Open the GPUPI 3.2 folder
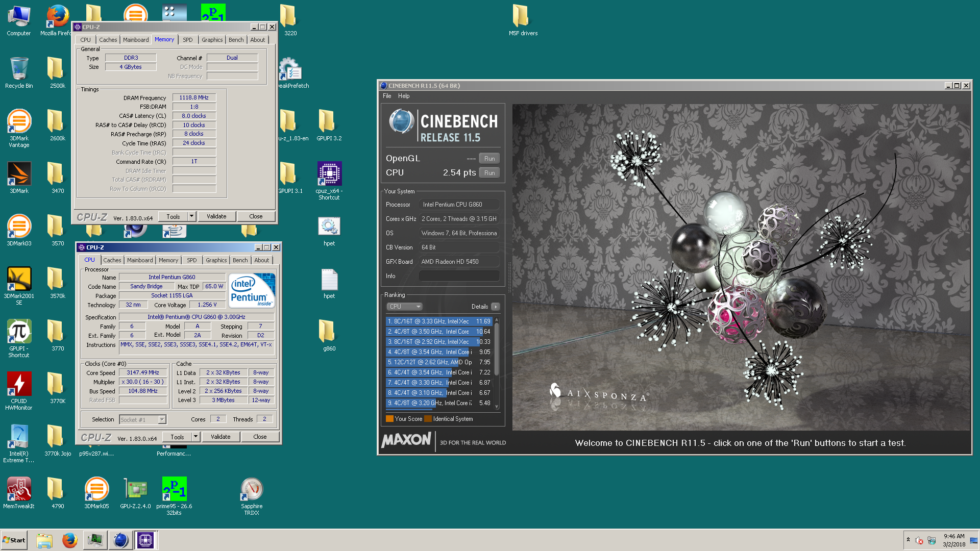 pos(329,125)
